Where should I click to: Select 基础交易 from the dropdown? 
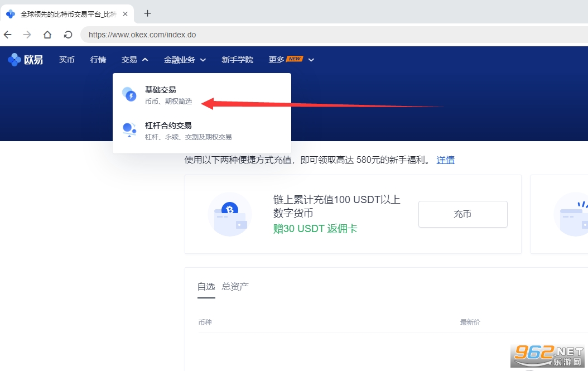(x=202, y=95)
